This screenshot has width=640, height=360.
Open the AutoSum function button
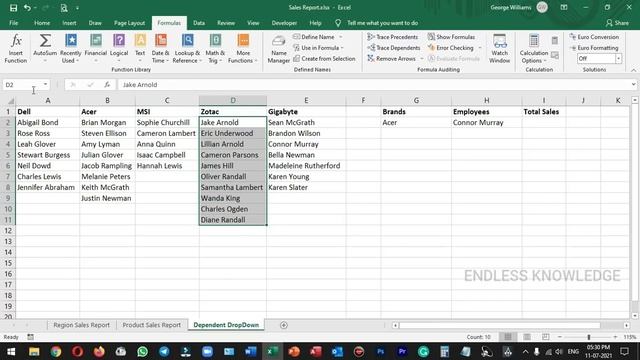[x=45, y=48]
